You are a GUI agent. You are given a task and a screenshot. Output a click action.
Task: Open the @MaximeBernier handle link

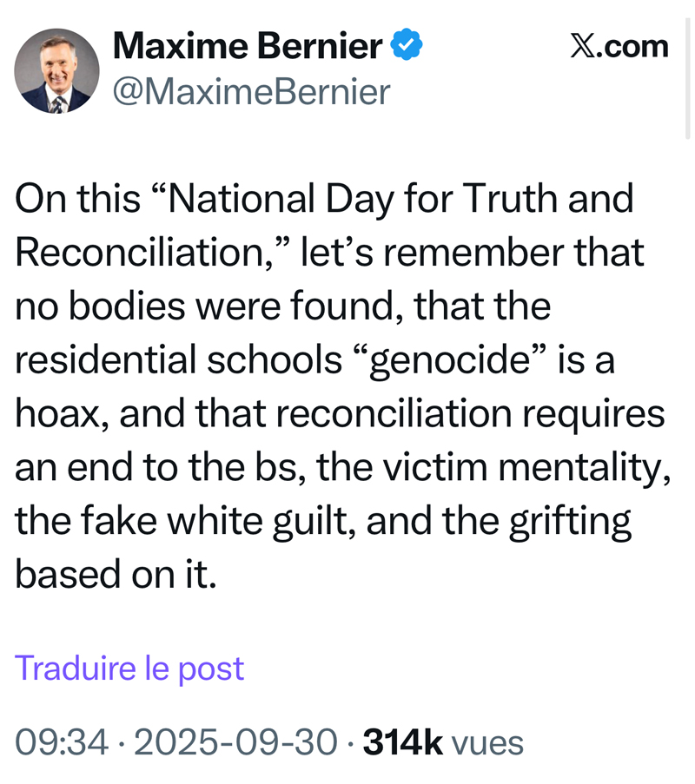coord(252,91)
